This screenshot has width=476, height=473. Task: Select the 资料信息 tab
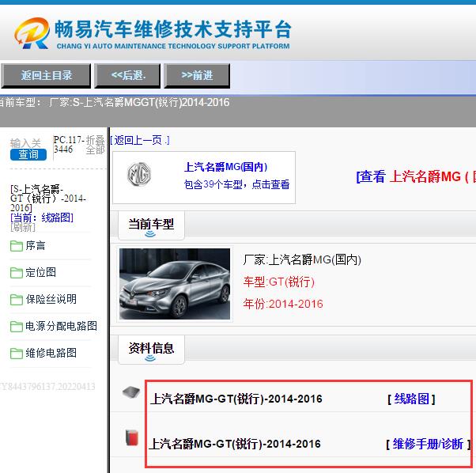(151, 350)
